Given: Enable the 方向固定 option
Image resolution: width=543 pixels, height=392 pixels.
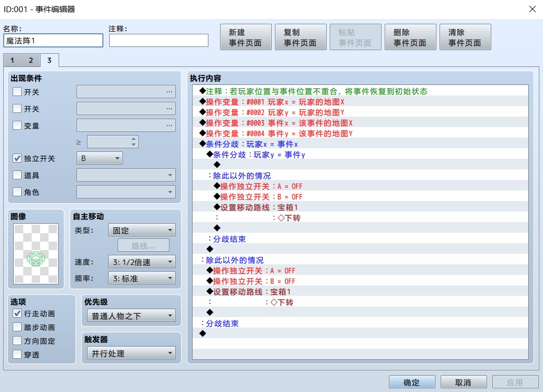Looking at the screenshot, I should [17, 341].
